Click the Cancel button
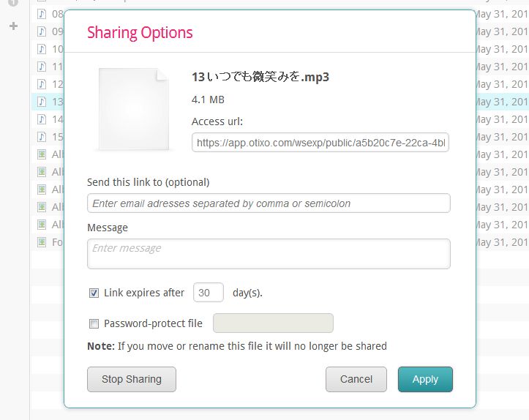 (356, 379)
